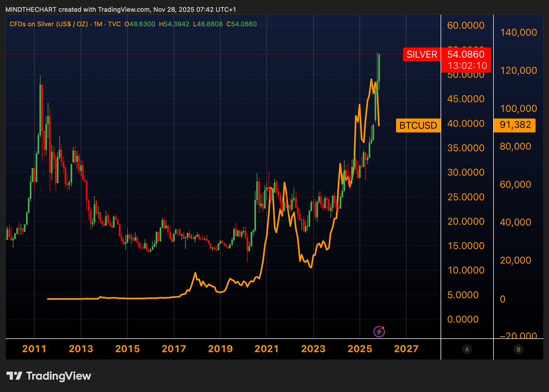This screenshot has height=392, width=549.
Task: Click the open value O48.6300
Action: point(140,24)
